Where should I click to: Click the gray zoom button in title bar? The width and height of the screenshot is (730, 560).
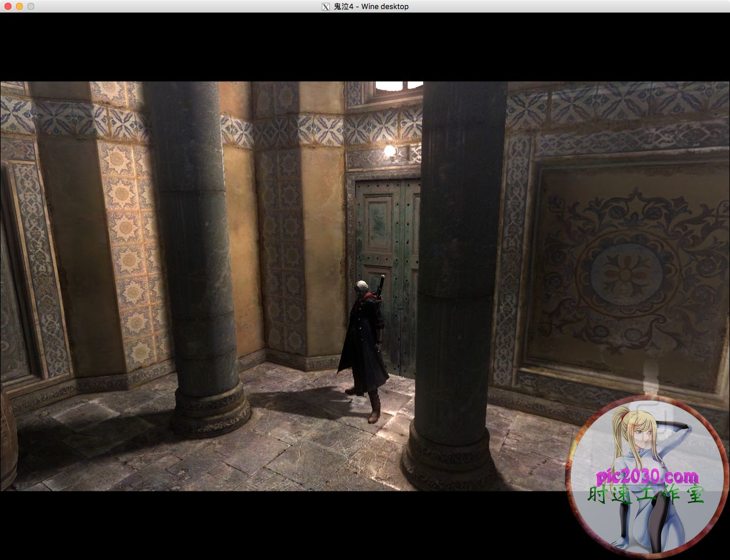[31, 6]
